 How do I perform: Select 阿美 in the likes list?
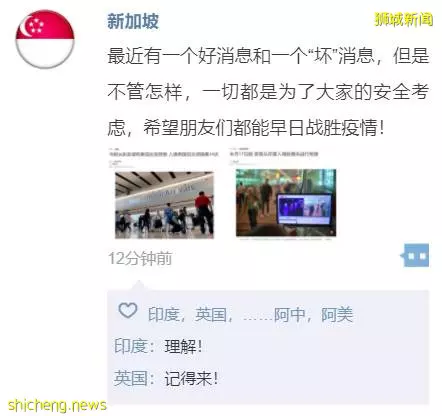click(x=337, y=314)
